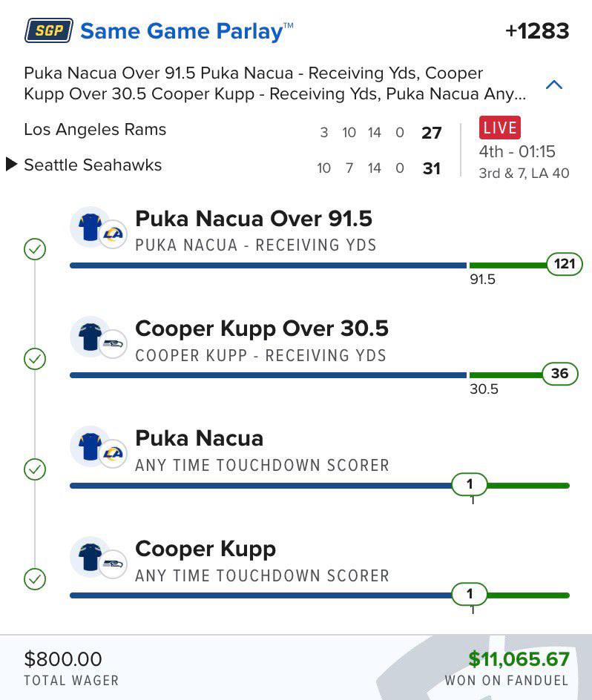592x700 pixels.
Task: Click Cooper Kupp's Seahawks jersey icon in receiving yards leg
Action: point(90,336)
